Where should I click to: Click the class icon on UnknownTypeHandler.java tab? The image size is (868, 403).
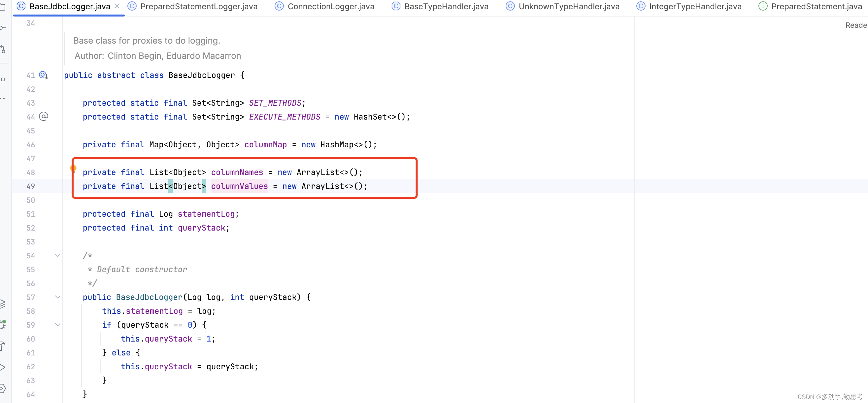coord(511,6)
